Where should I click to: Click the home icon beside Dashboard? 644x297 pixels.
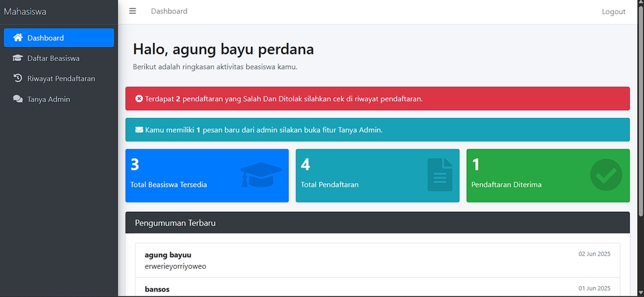(x=18, y=38)
